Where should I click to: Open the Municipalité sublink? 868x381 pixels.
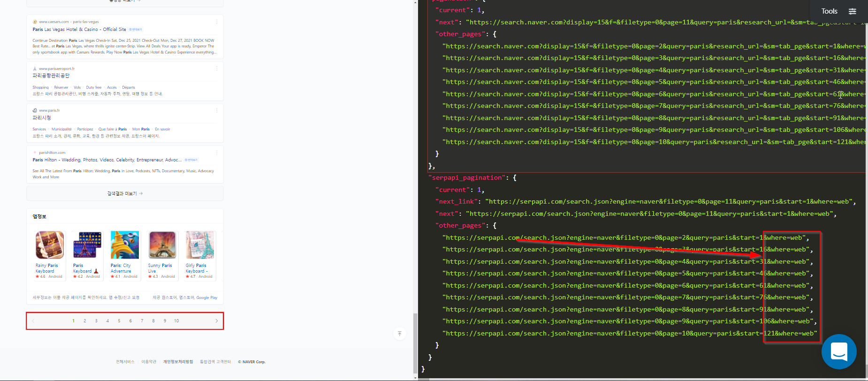[x=61, y=129]
